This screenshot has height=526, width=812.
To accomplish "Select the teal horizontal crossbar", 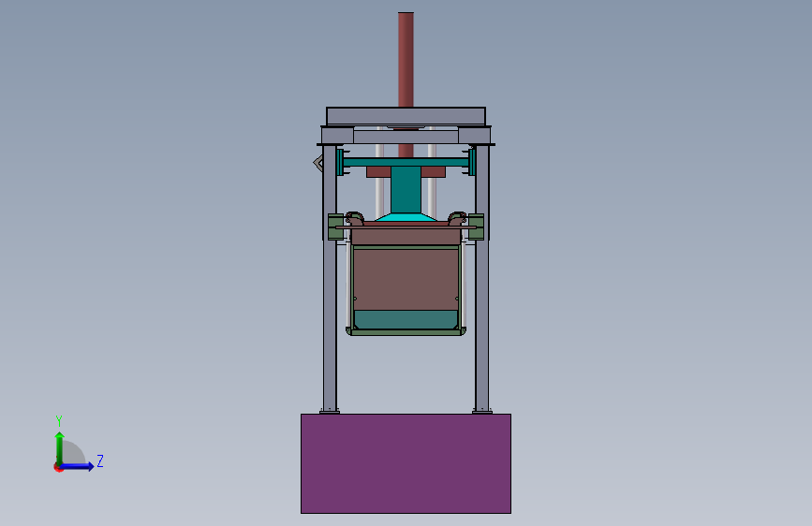I will [x=406, y=162].
